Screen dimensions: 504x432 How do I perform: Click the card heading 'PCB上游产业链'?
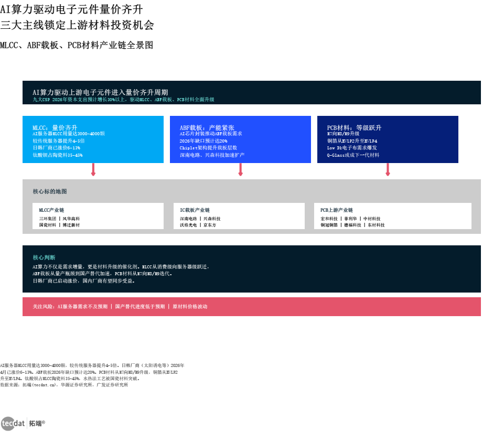pos(337,210)
